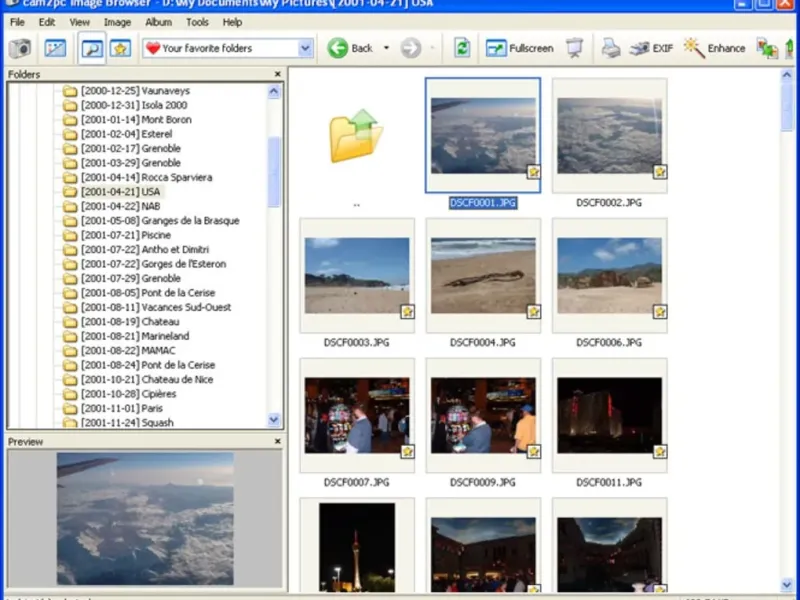800x600 pixels.
Task: Click the Enhance magic wand icon
Action: click(694, 48)
